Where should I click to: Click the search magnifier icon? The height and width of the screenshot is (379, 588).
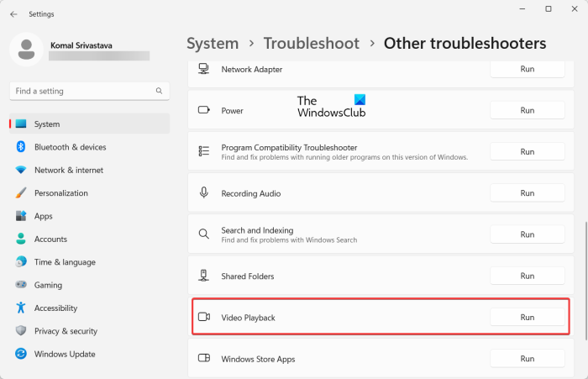[159, 91]
